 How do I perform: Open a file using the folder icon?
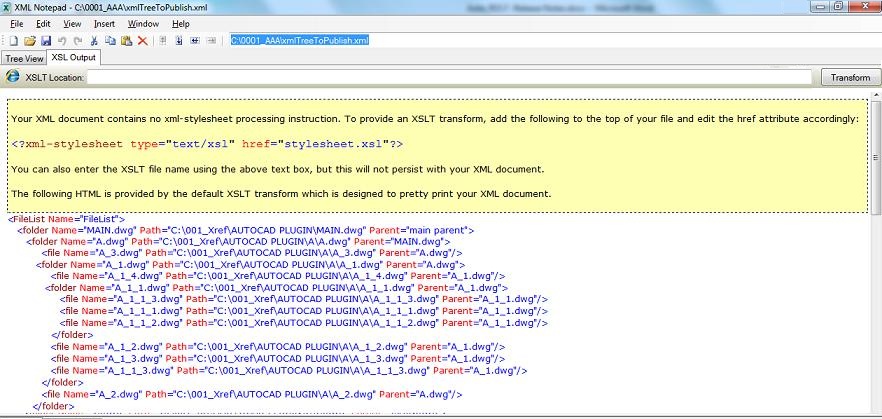(30, 41)
